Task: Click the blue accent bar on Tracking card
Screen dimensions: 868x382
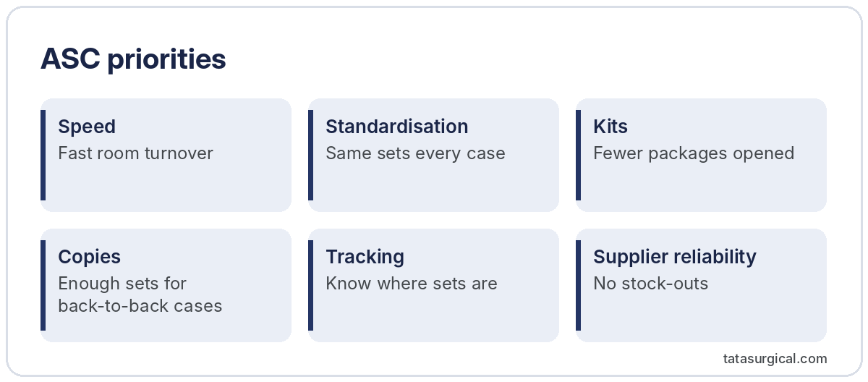Action: click(x=310, y=285)
